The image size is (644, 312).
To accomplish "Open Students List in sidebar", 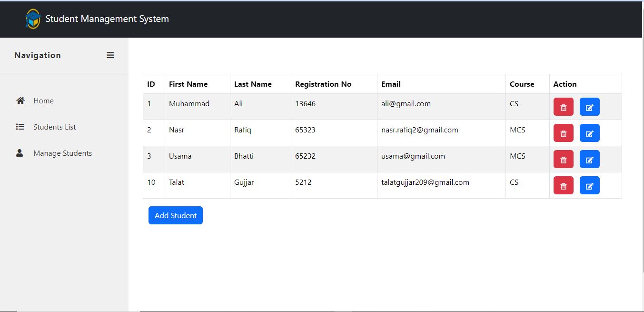I will pos(55,127).
